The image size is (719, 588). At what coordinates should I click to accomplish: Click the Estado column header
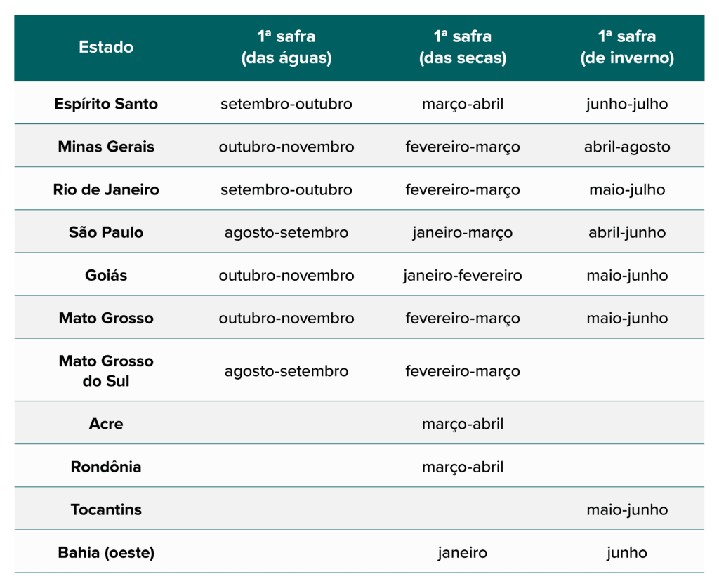click(x=106, y=47)
